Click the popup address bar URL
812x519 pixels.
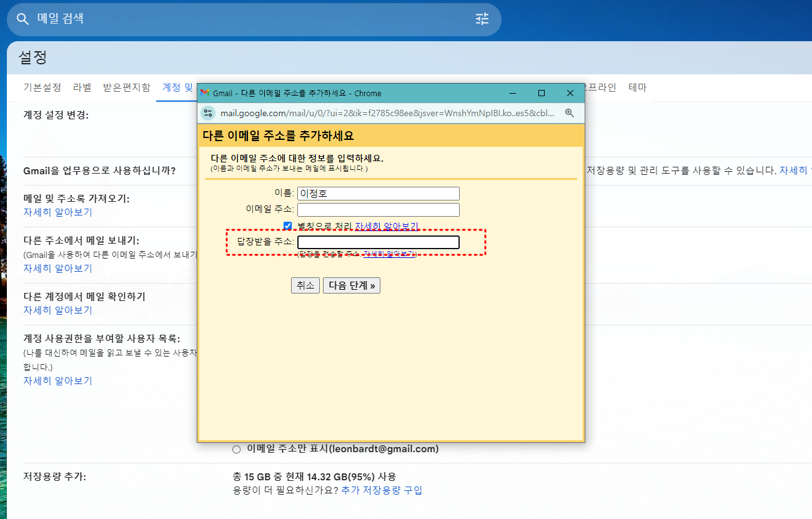[x=387, y=113]
